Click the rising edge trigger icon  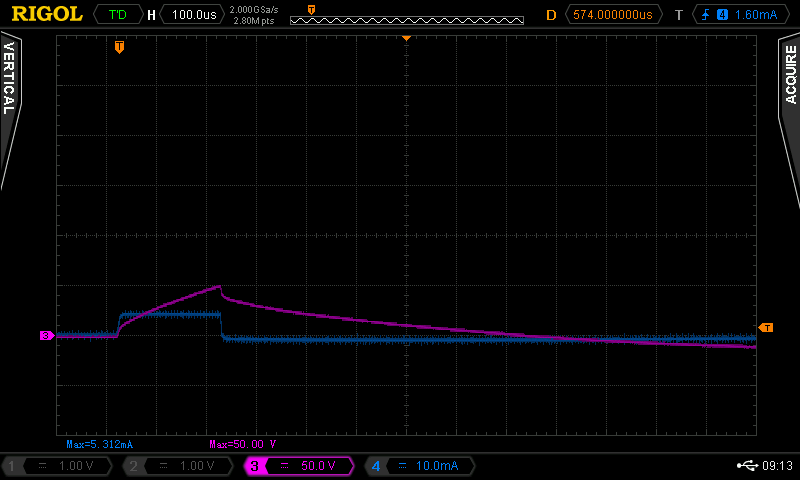coord(707,15)
